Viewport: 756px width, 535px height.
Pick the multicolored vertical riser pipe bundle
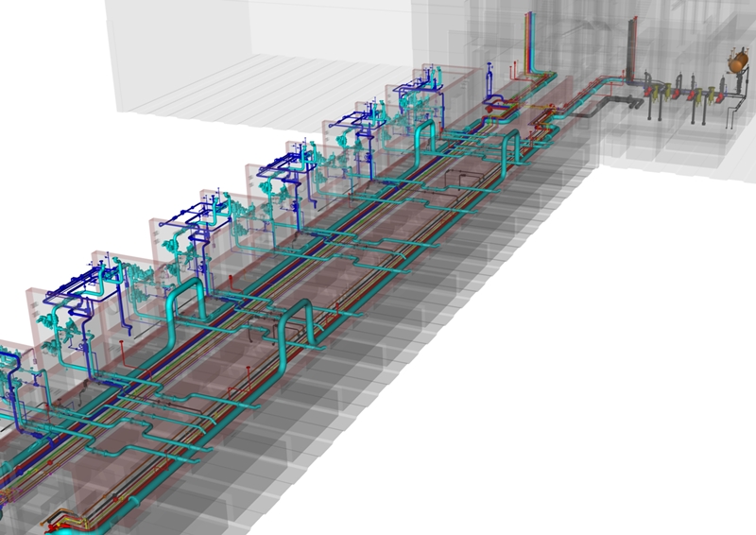(x=530, y=43)
